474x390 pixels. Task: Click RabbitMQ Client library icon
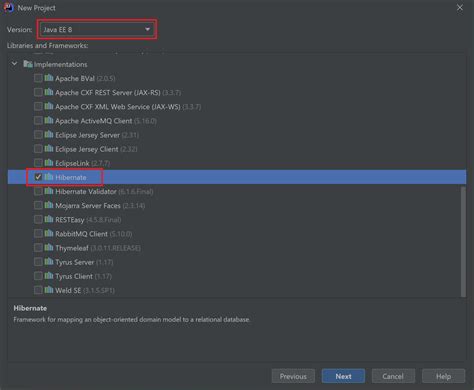49,233
